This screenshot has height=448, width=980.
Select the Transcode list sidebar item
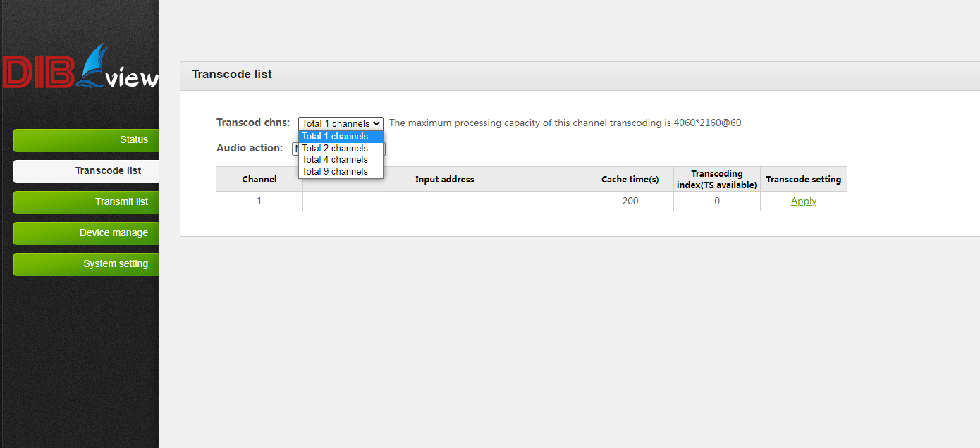(x=86, y=170)
